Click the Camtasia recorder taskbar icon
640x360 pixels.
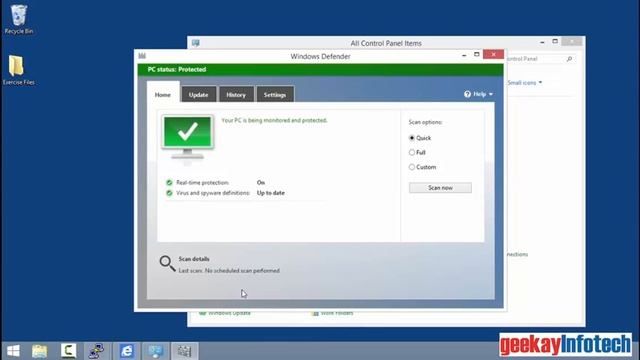69,351
